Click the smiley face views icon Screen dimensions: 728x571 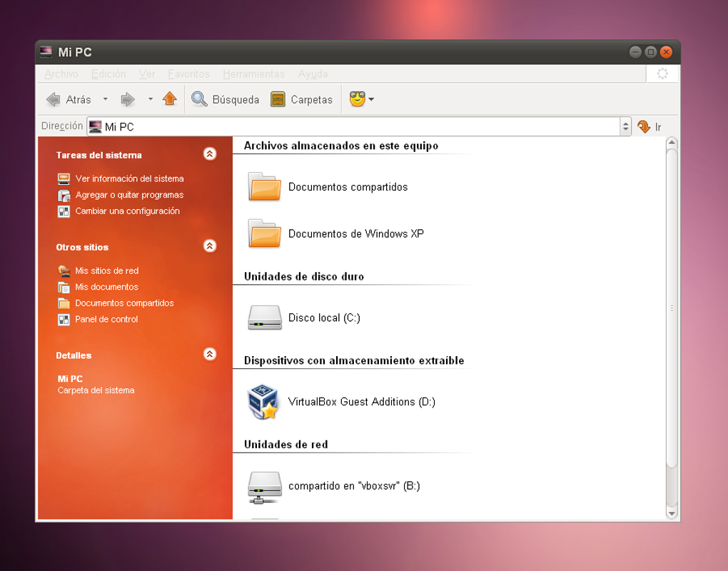pos(358,99)
